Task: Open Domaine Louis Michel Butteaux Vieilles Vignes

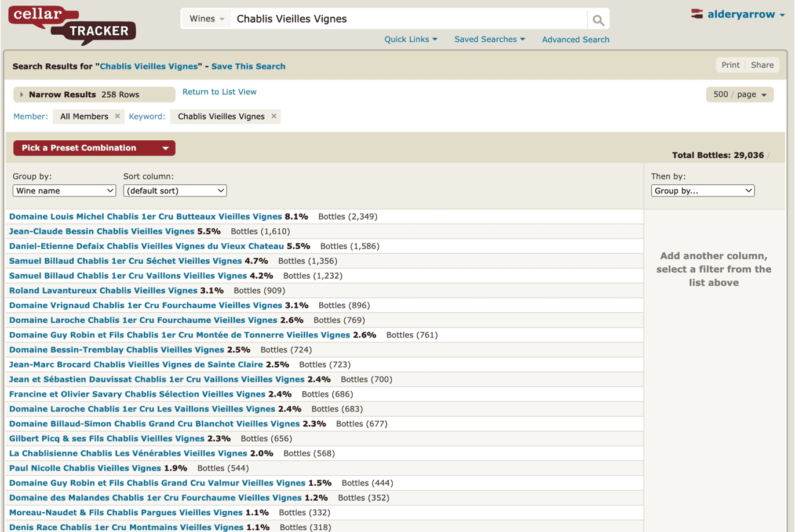Action: [145, 217]
